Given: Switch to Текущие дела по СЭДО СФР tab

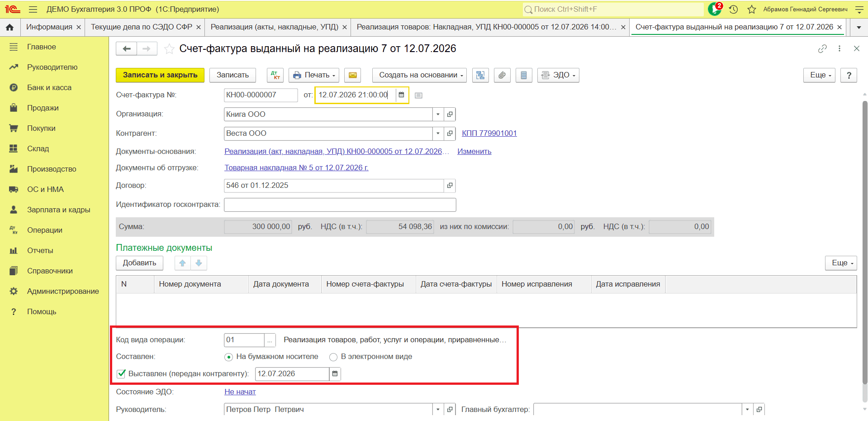Looking at the screenshot, I should click(x=141, y=27).
